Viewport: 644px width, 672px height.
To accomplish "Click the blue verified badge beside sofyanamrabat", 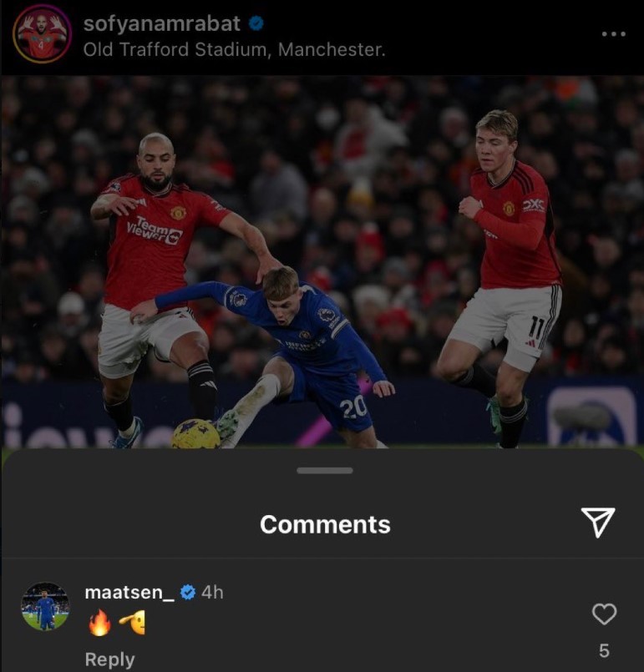I will (x=256, y=23).
